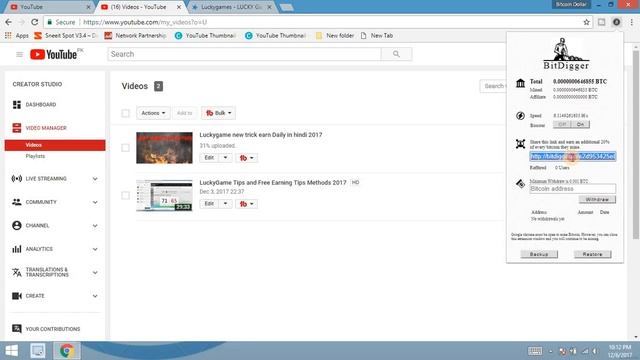Open Dashboard in Creator Studio
The image size is (640, 360).
(41, 105)
